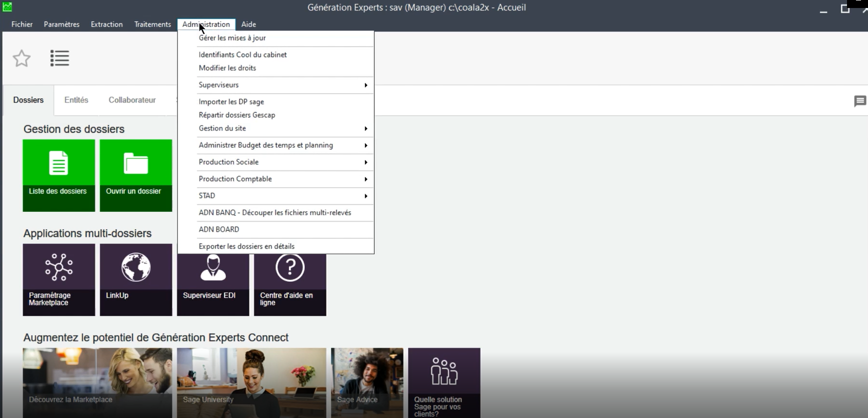Expand Administrer Budget des temps et planning
This screenshot has height=418, width=868.
point(276,145)
